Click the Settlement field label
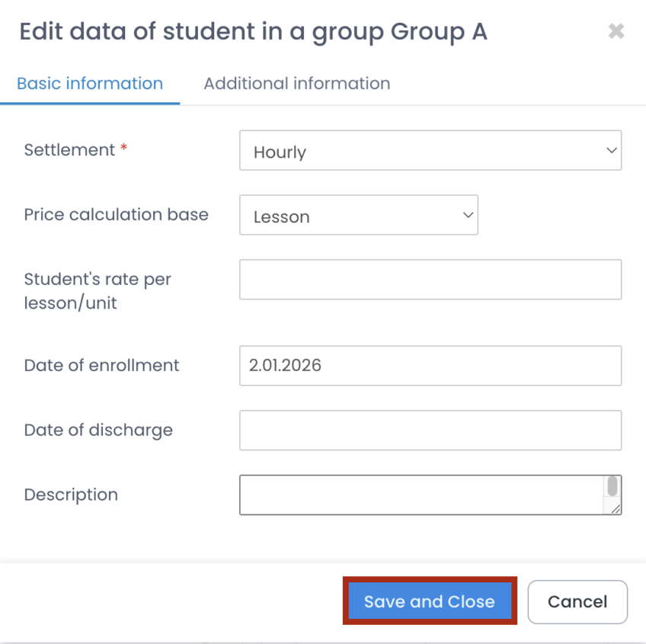This screenshot has height=644, width=646. pos(69,150)
